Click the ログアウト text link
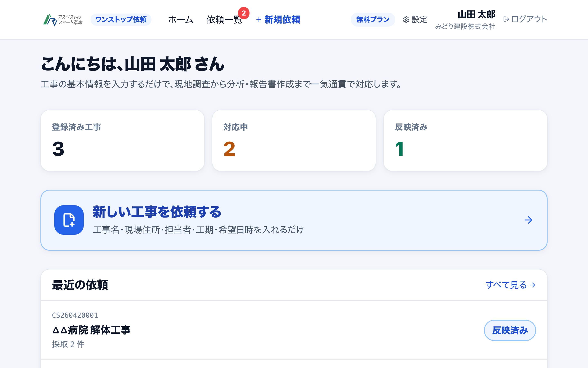Image resolution: width=588 pixels, height=368 pixels. (529, 19)
